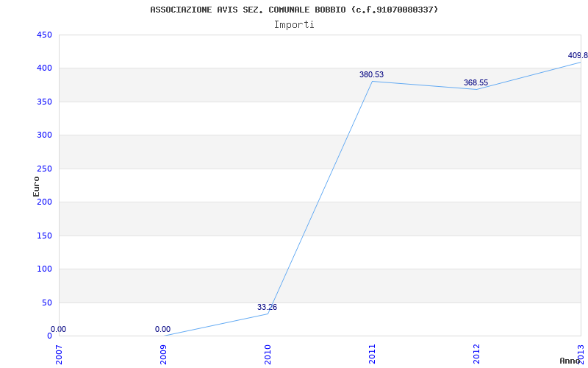Select the 2013 year axis label

(x=581, y=355)
